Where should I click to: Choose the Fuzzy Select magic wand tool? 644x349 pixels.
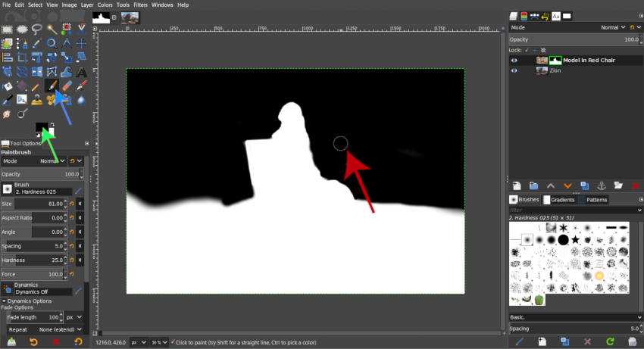[52, 30]
